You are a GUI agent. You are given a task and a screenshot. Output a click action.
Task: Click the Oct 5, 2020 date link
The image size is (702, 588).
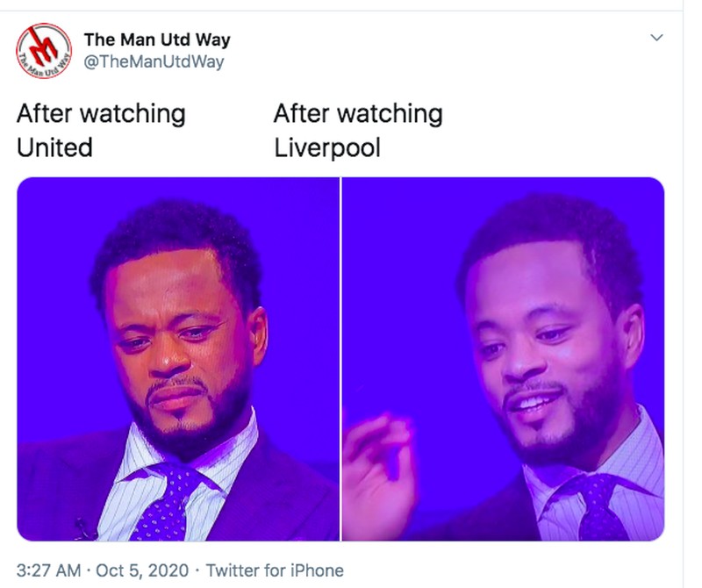(140, 567)
